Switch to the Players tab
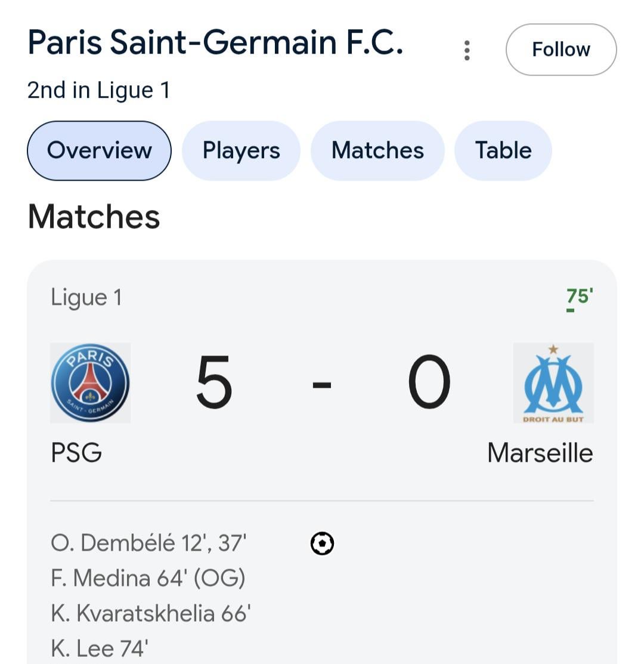 [x=241, y=150]
